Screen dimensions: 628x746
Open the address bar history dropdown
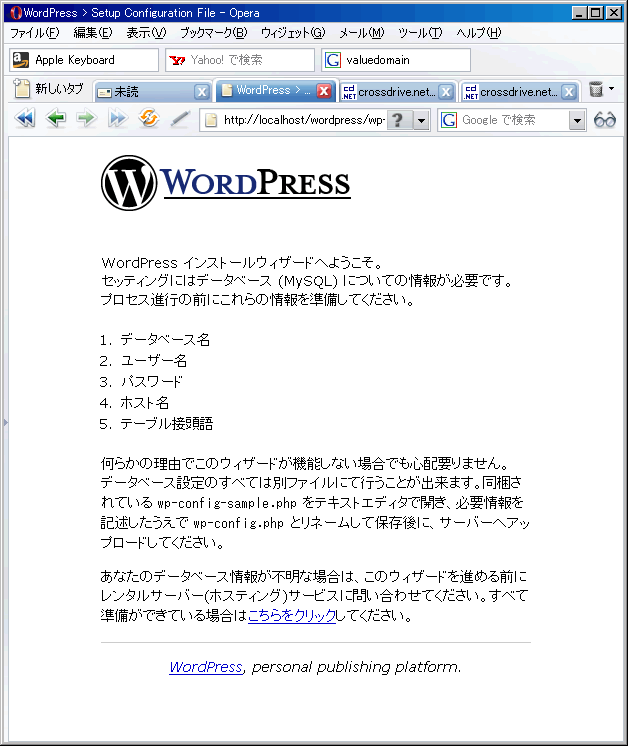point(421,120)
